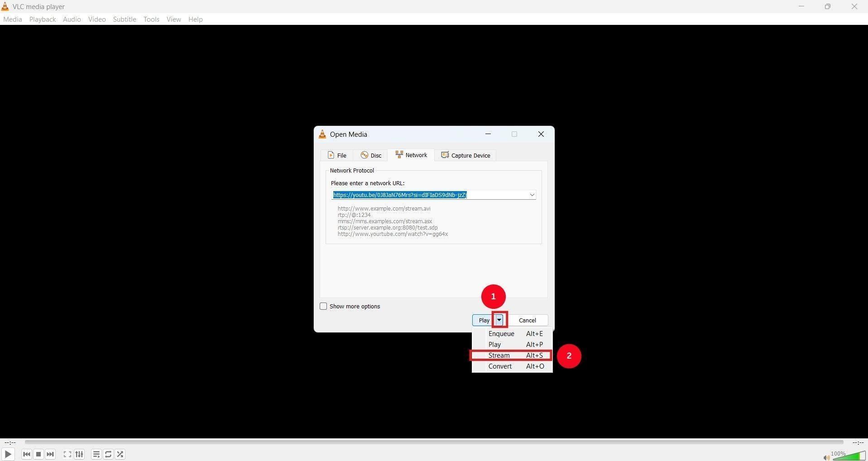Click the Next media icon

click(x=50, y=454)
